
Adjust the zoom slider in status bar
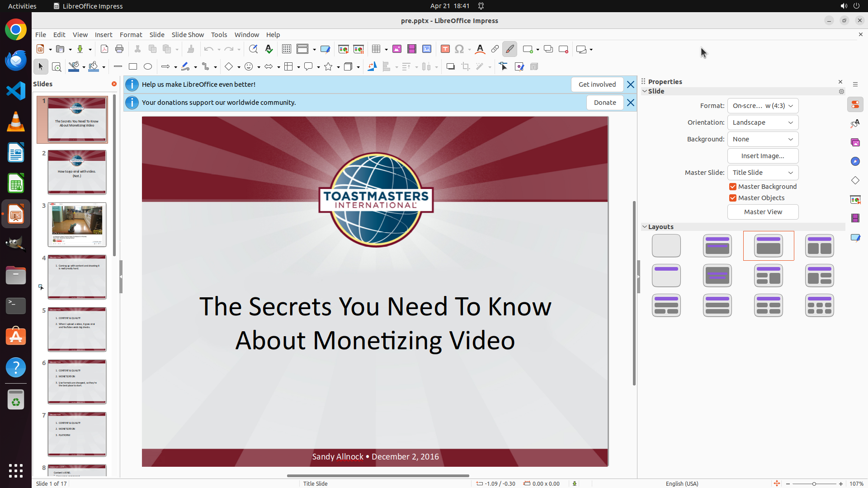tap(814, 483)
